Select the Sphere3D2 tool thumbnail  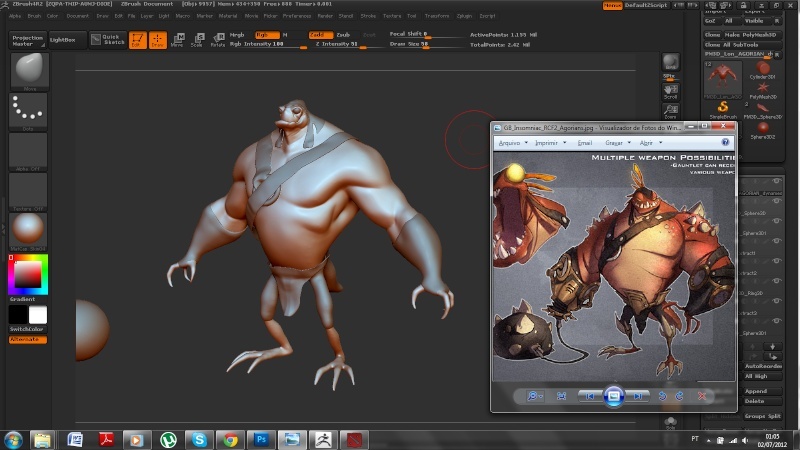pyautogui.click(x=763, y=130)
